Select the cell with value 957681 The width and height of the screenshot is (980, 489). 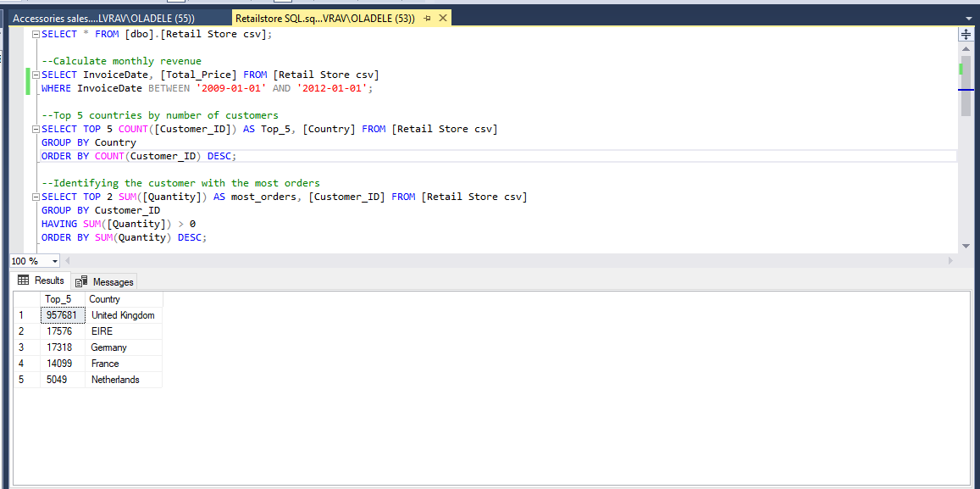click(x=63, y=315)
